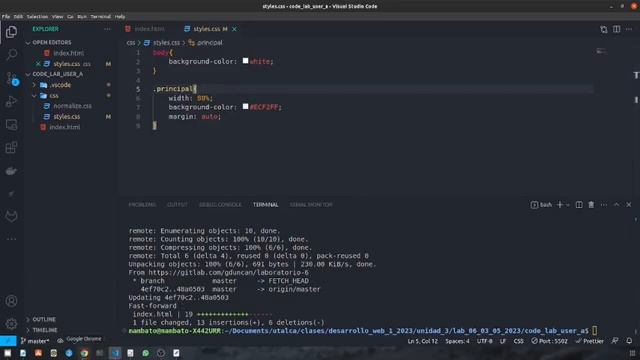640x360 pixels.
Task: Click the feedback icon in status bar
Action: 615,341
